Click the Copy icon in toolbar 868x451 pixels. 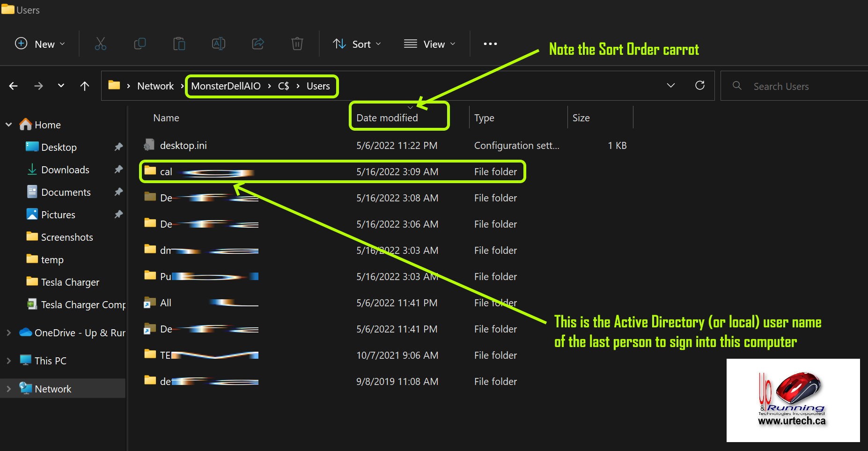point(140,44)
